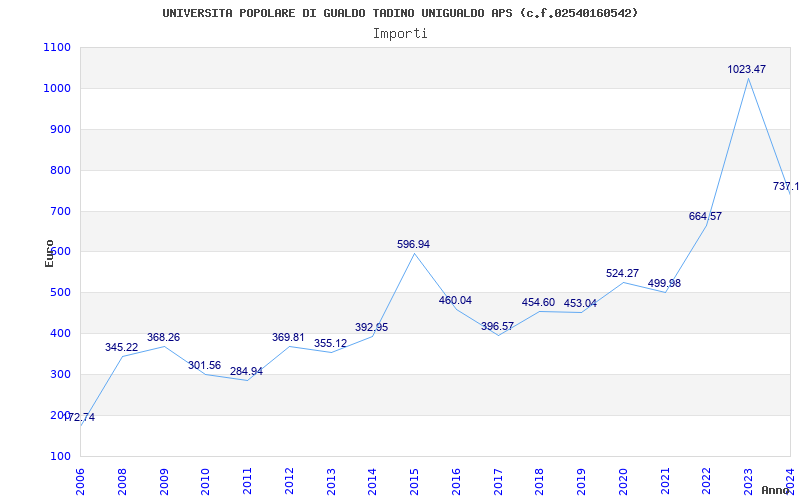Select the 369.81 data label
Viewport: 800px width, 500px height.
[288, 337]
